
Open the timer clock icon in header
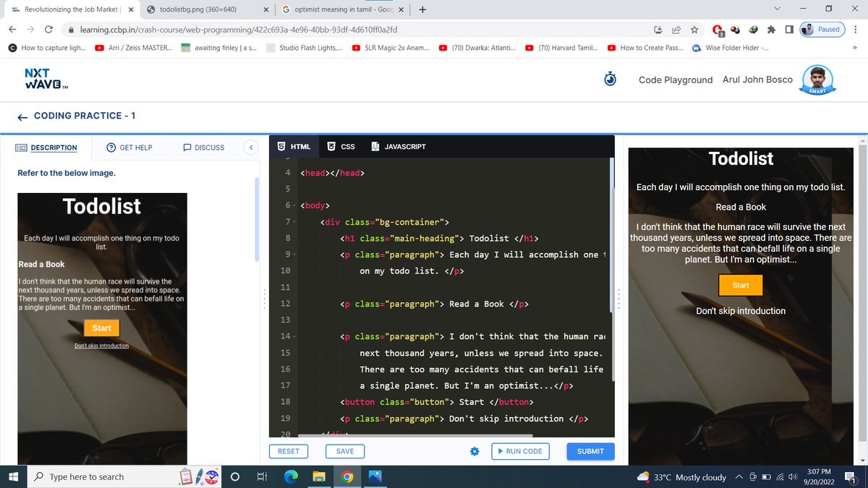pos(610,79)
